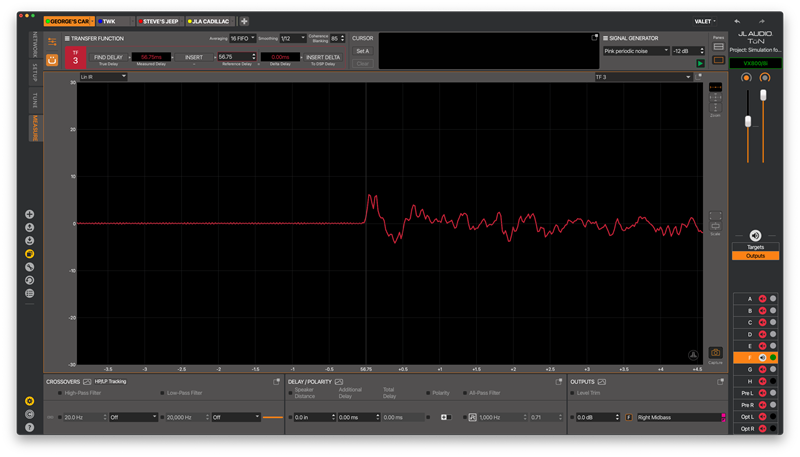Click the redo arrow at top right

click(761, 21)
